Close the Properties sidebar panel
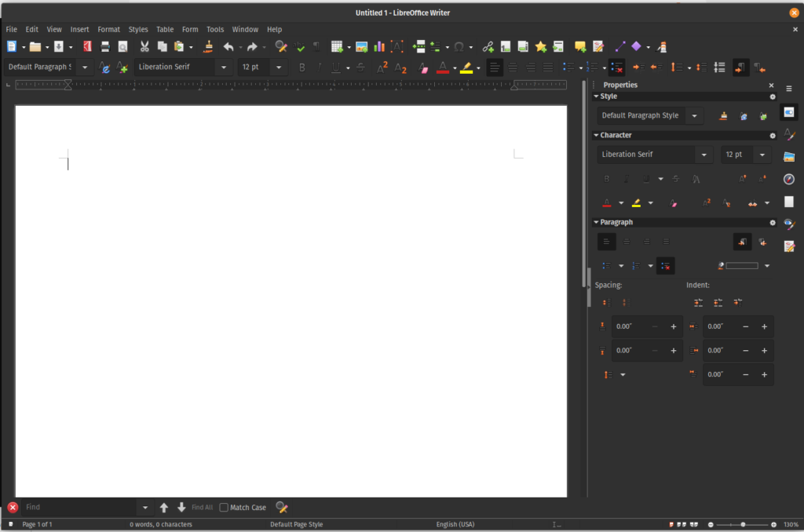804x532 pixels. [x=771, y=85]
